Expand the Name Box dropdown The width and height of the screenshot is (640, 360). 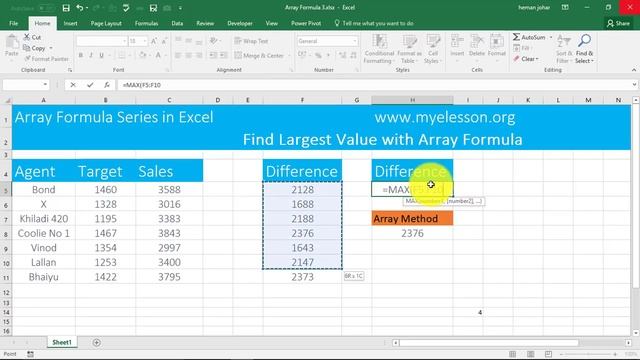click(45, 85)
